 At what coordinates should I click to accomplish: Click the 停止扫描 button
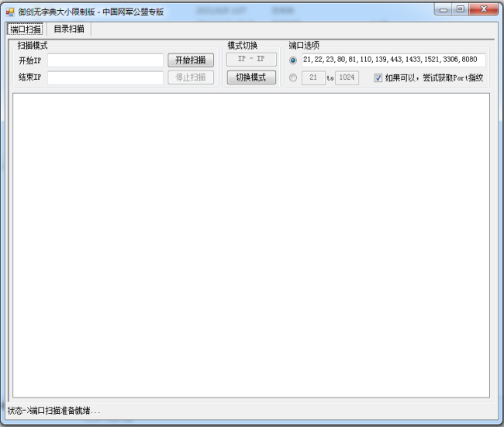(191, 77)
